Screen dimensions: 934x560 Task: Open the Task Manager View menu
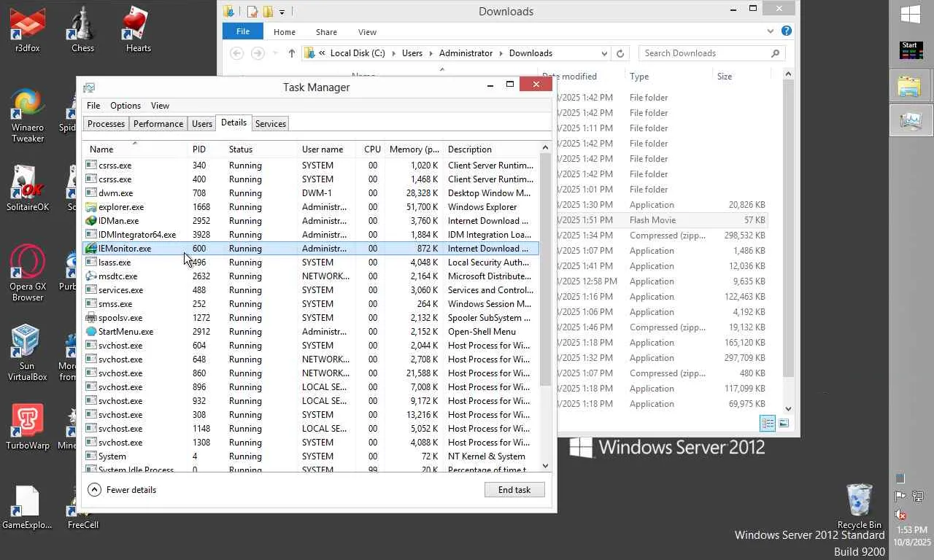(x=160, y=106)
